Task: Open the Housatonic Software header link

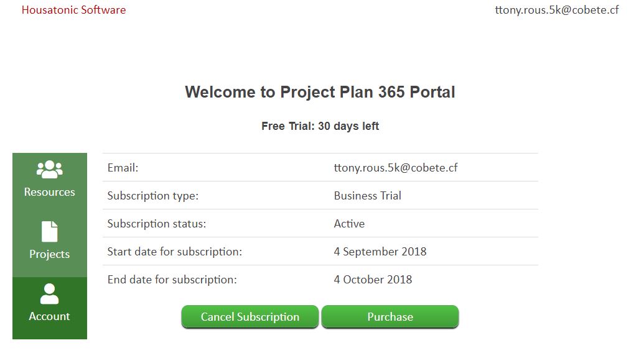Action: (x=74, y=10)
